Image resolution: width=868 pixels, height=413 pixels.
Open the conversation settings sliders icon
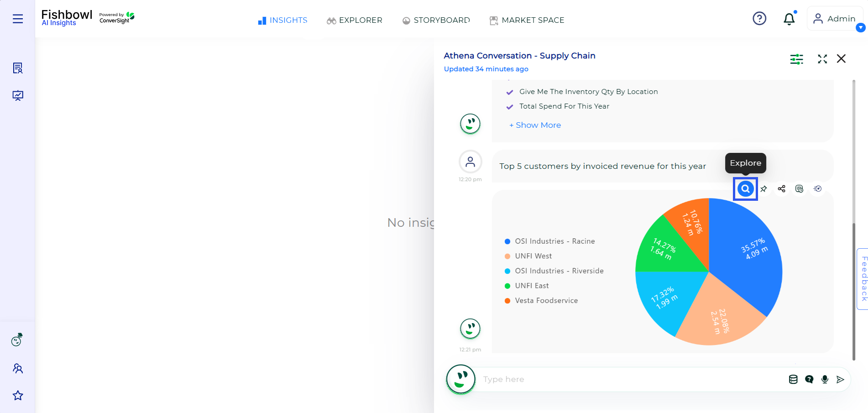click(797, 59)
